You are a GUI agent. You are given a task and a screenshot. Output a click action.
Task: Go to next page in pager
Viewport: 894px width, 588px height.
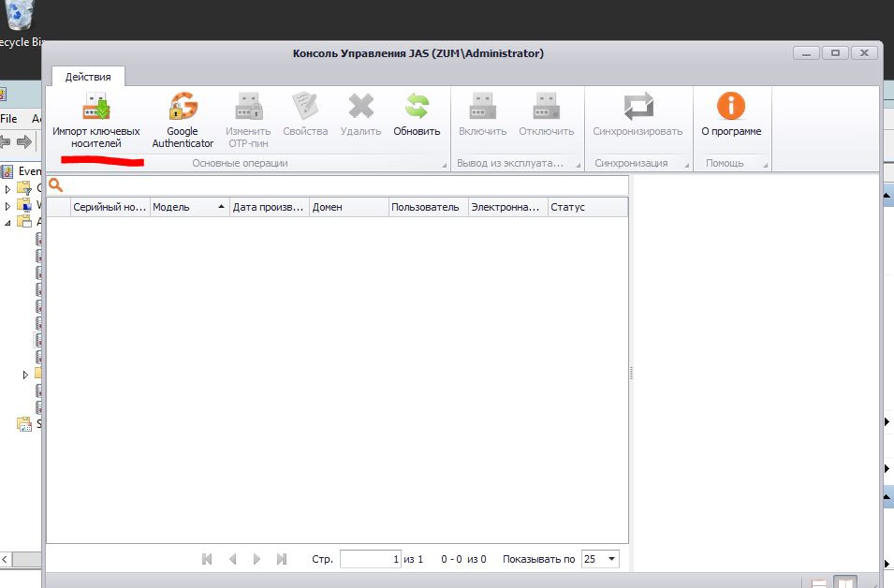pos(256,559)
